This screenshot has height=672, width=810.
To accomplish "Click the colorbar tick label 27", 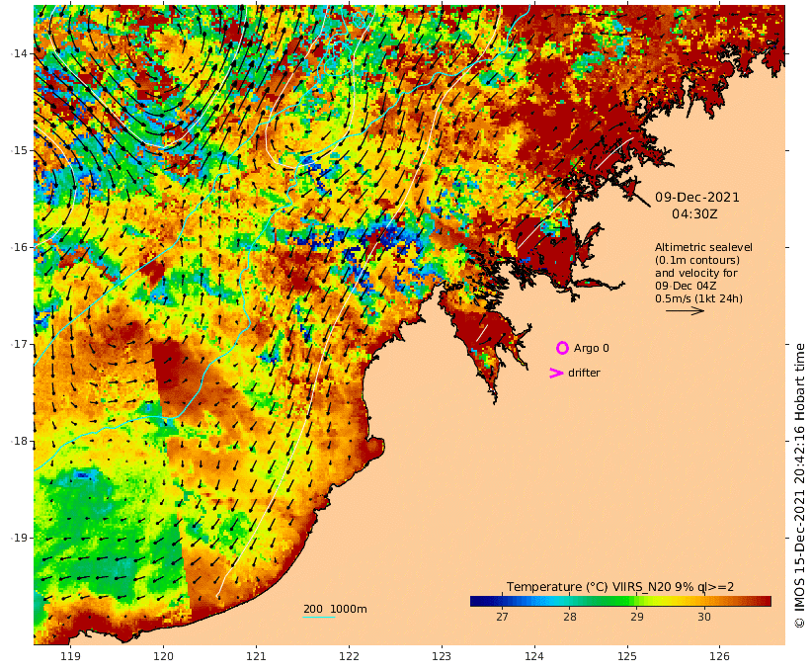I will click(502, 617).
